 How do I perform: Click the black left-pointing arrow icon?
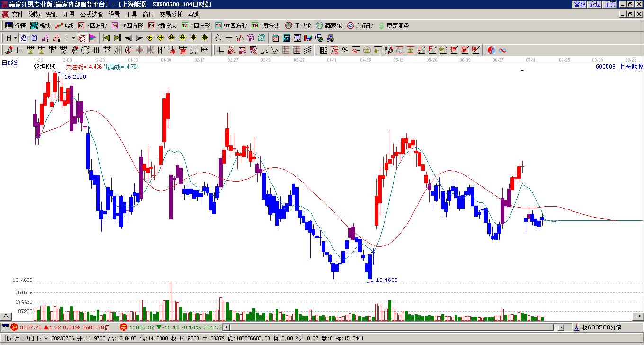point(128,38)
